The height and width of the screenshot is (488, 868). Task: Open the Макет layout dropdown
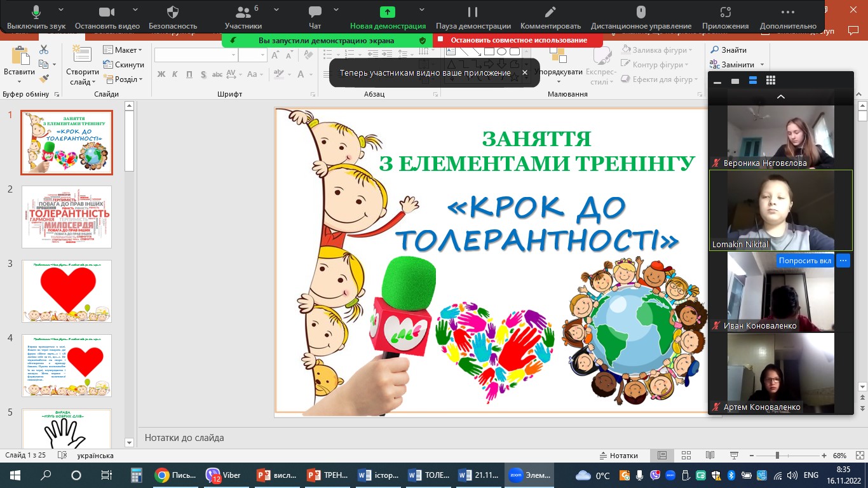123,50
